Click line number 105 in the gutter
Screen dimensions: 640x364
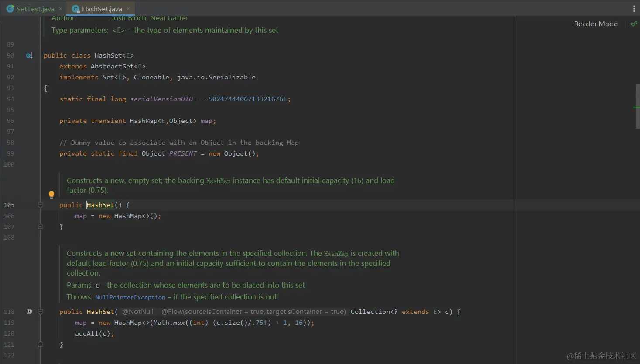[9, 205]
